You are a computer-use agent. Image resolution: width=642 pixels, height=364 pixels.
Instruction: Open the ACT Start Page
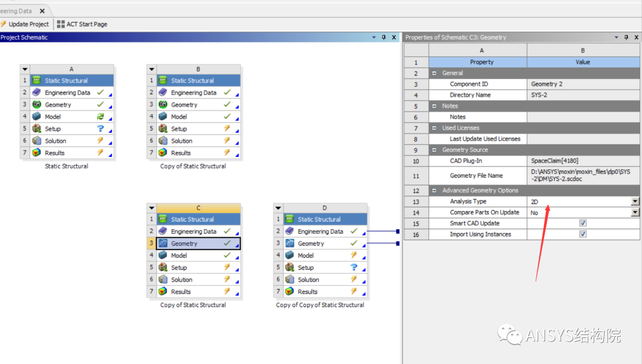pos(82,24)
